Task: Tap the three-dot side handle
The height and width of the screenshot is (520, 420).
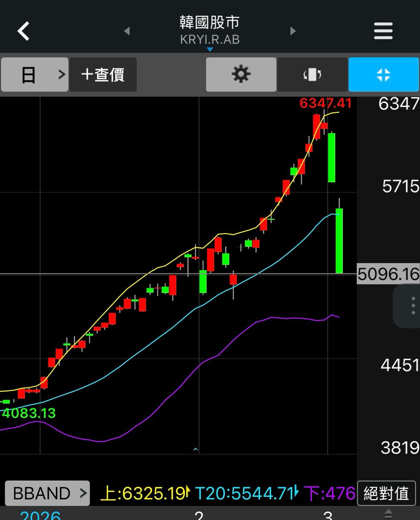Action: (x=413, y=305)
